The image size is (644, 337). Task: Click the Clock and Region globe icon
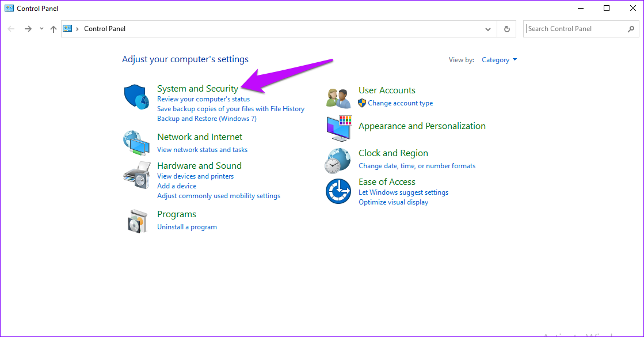(x=338, y=161)
